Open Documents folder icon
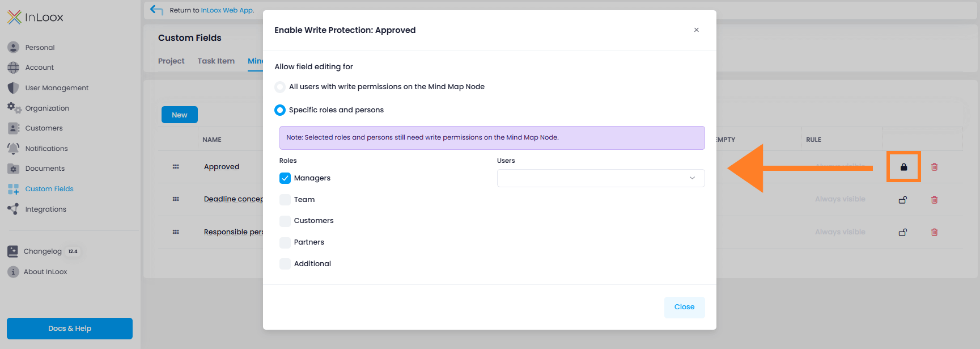Image resolution: width=980 pixels, height=349 pixels. pyautogui.click(x=14, y=169)
